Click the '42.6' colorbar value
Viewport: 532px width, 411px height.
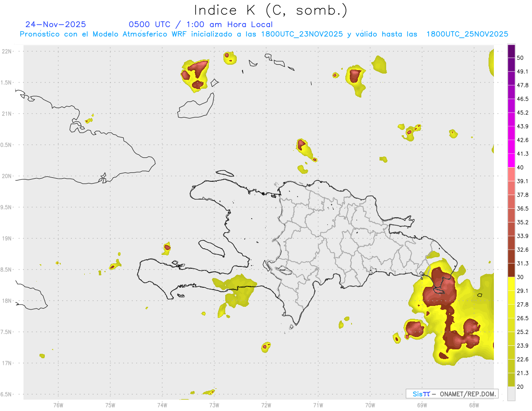[x=523, y=140]
